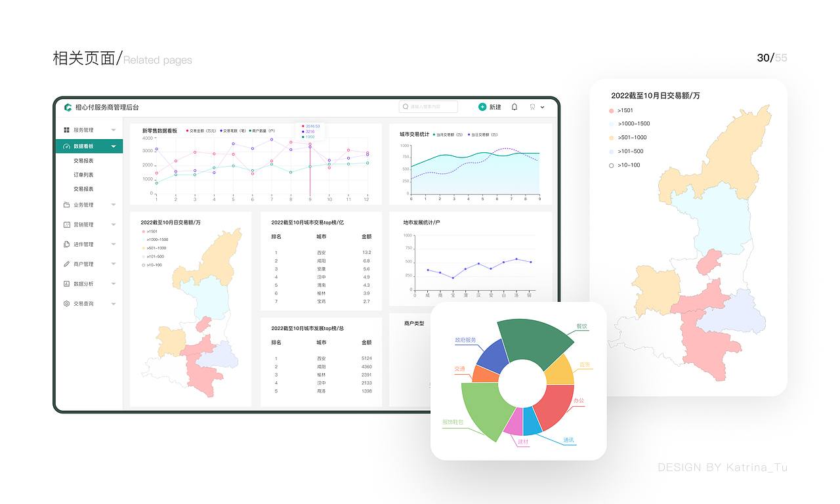Toggle >1000~1500 legend in dashboard map
Viewport: 840px width, 504px height.
pos(155,240)
